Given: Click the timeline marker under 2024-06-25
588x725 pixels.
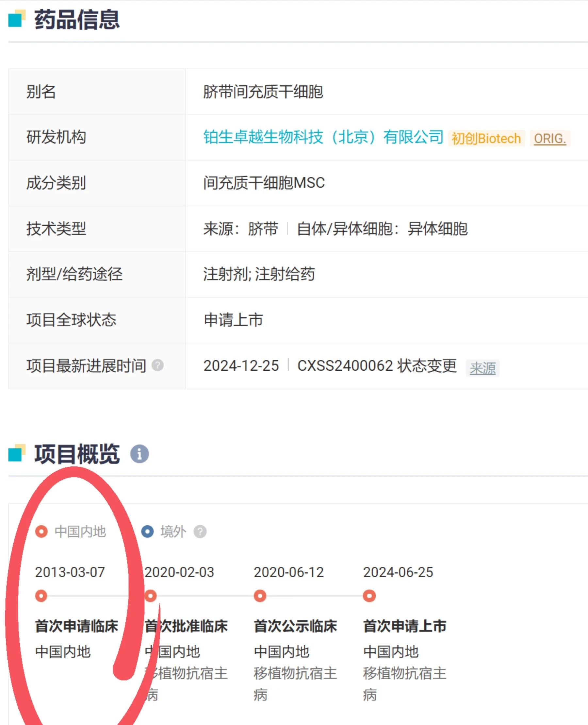Looking at the screenshot, I should (x=369, y=596).
